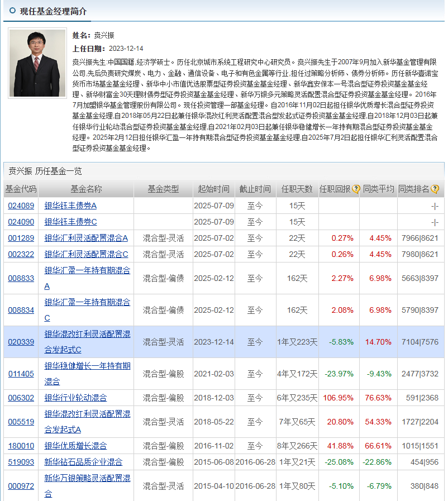The image size is (448, 501).
Task: Open the 银华汇利灵活配置混合C fund link
Action: 86,255
